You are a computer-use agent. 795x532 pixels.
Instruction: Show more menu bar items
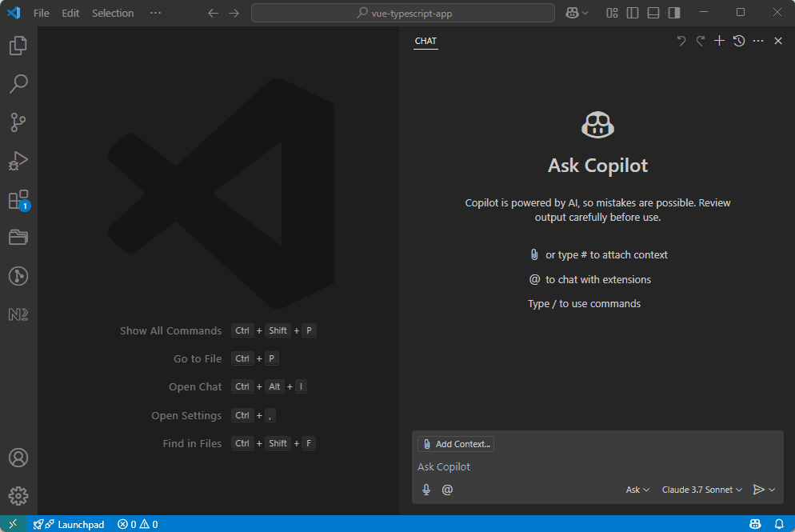[x=155, y=13]
